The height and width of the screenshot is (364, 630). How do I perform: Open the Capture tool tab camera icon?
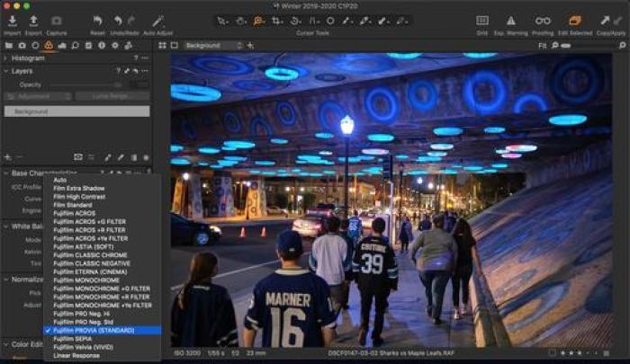22,46
